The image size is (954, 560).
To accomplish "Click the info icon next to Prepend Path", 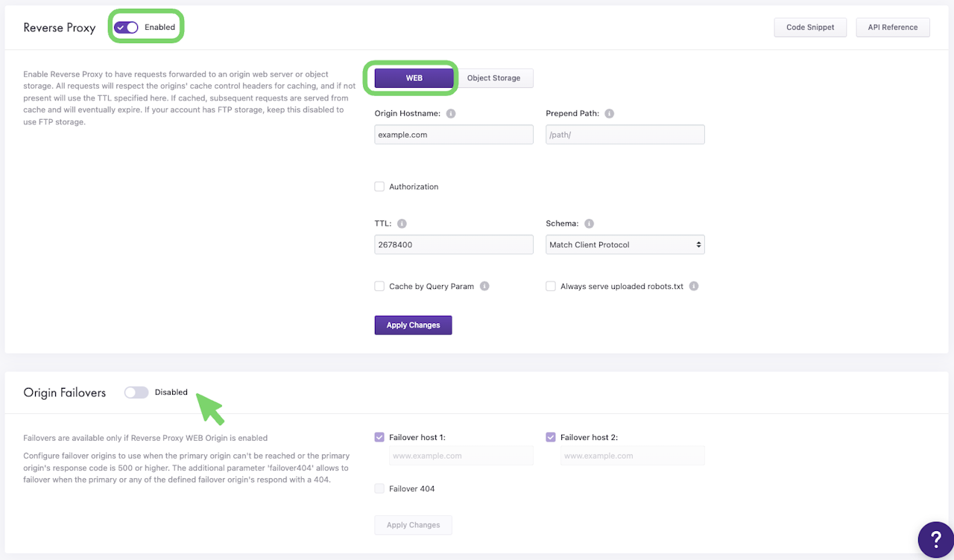I will click(609, 114).
